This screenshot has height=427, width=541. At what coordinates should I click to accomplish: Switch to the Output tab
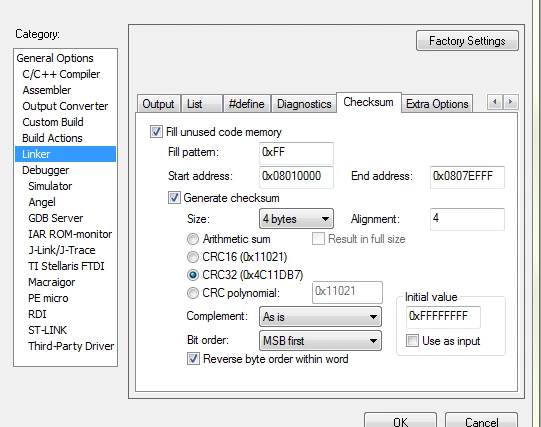tap(159, 104)
